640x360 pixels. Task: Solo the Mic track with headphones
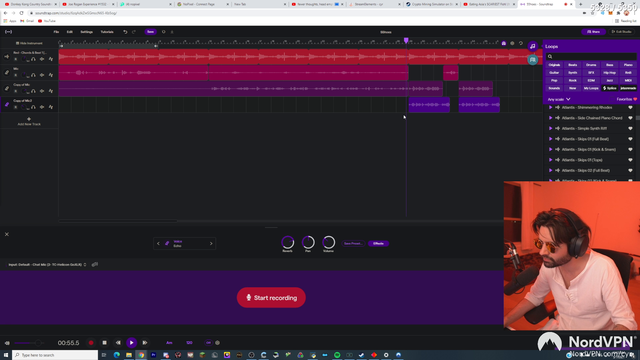(33, 75)
